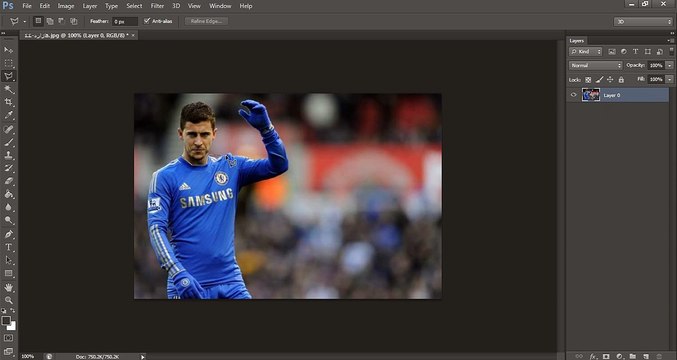Image resolution: width=677 pixels, height=360 pixels.
Task: Toggle lock all for layer
Action: pos(621,79)
